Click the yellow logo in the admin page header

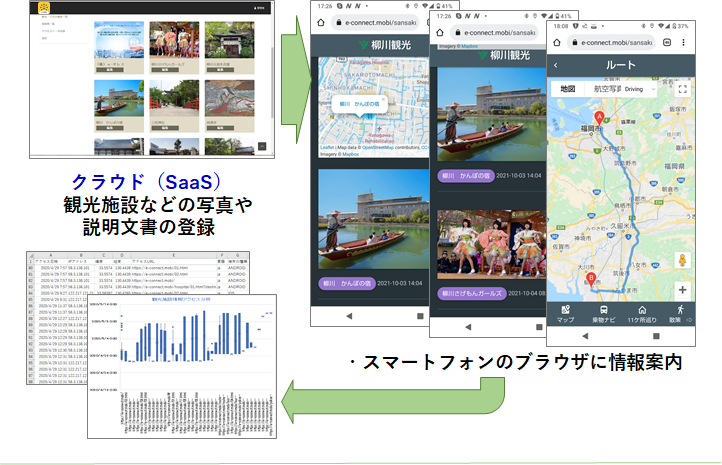(x=44, y=7)
